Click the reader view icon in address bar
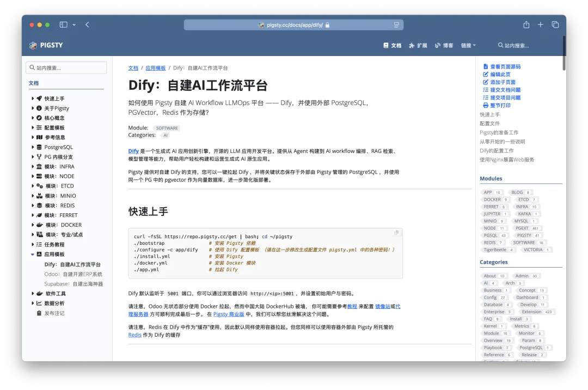 click(396, 25)
